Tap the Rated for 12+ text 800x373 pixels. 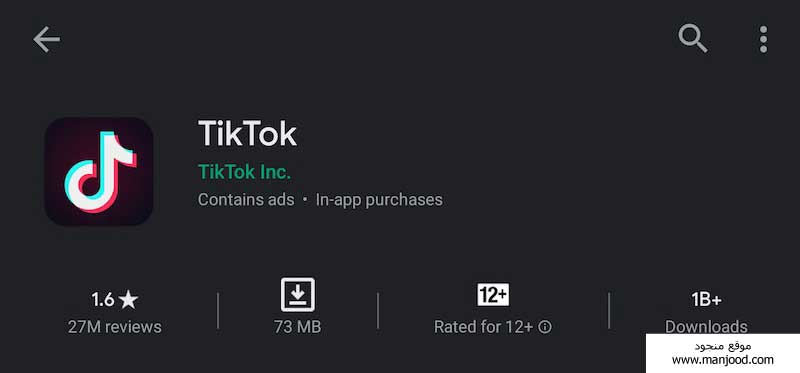pos(483,327)
